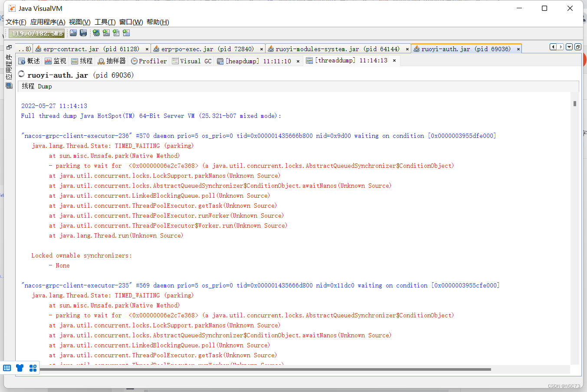The height and width of the screenshot is (392, 587).
Task: Click the Add Remote Host toolbar icon
Action: [x=96, y=33]
